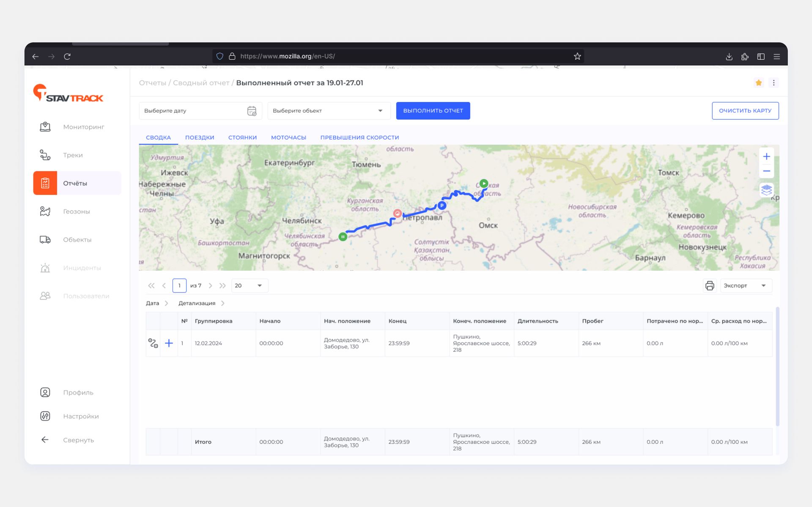This screenshot has width=812, height=507.
Task: Open Геозоны from the sidebar
Action: point(77,211)
